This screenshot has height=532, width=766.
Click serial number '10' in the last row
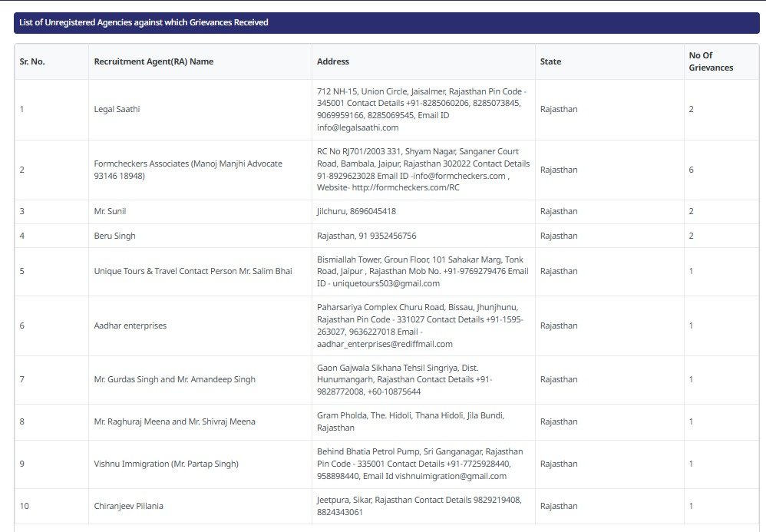25,506
